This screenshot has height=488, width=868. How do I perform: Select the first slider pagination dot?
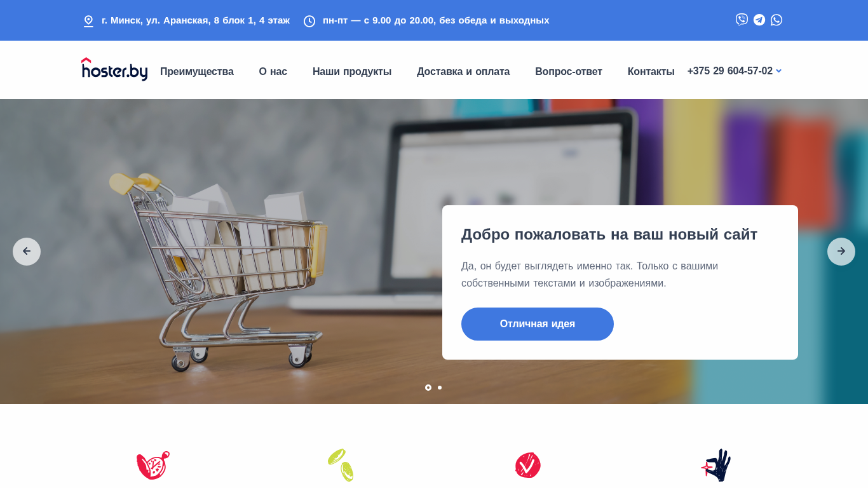(x=428, y=388)
